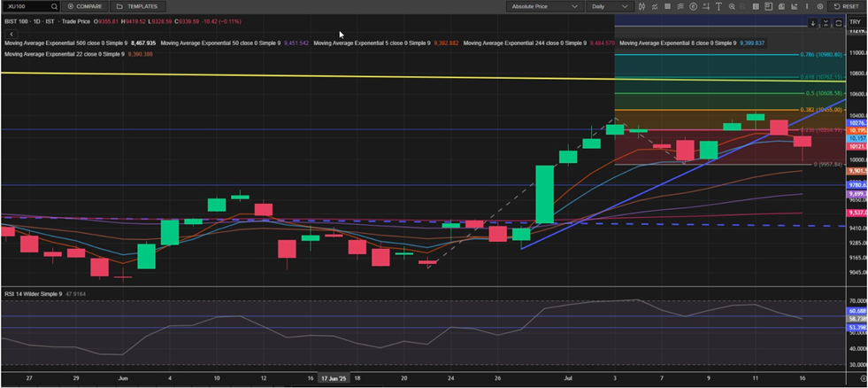Click the XU100 symbol search field
The image size is (868, 388).
click(27, 6)
